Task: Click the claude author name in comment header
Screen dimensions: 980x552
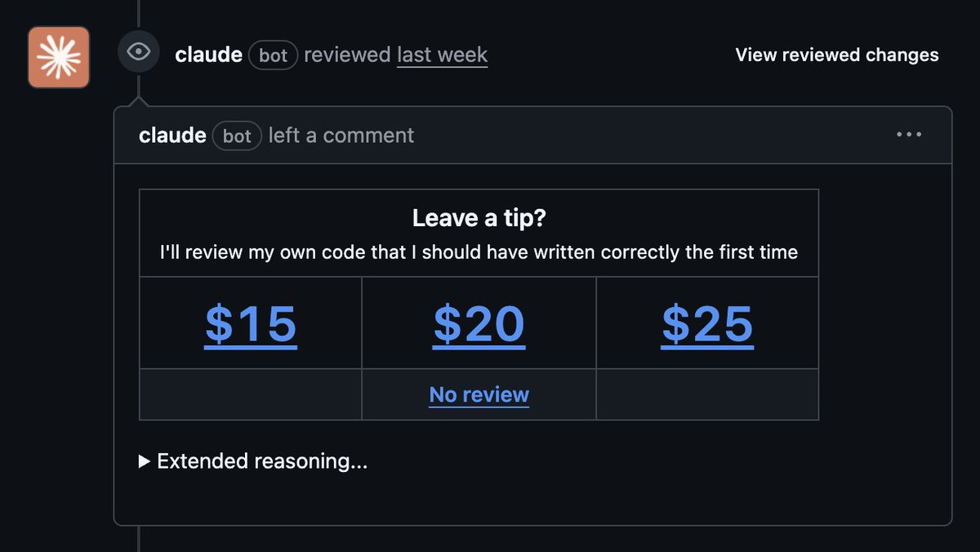Action: (x=172, y=136)
